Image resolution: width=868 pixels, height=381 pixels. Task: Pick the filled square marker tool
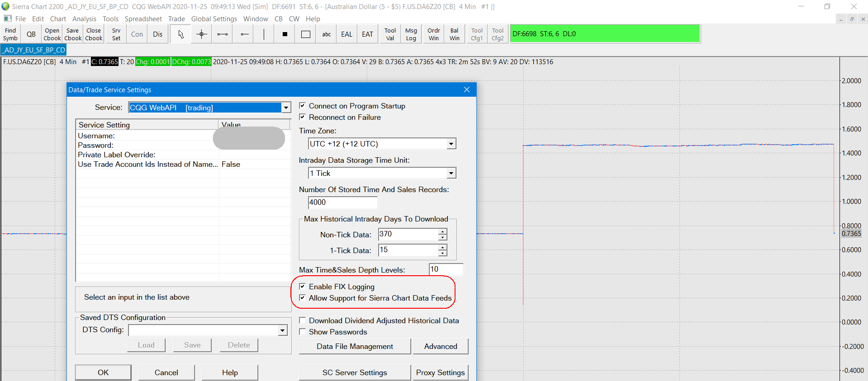point(285,34)
